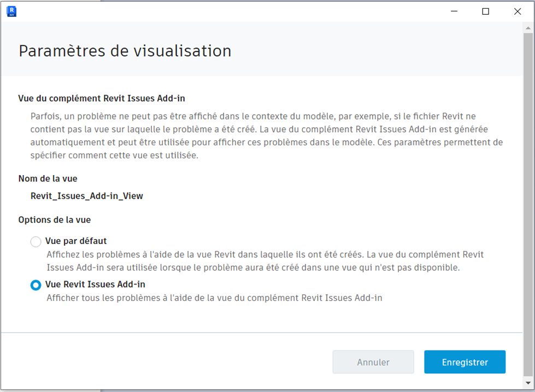Click the Enregistrer button
The height and width of the screenshot is (392, 535).
tap(465, 362)
